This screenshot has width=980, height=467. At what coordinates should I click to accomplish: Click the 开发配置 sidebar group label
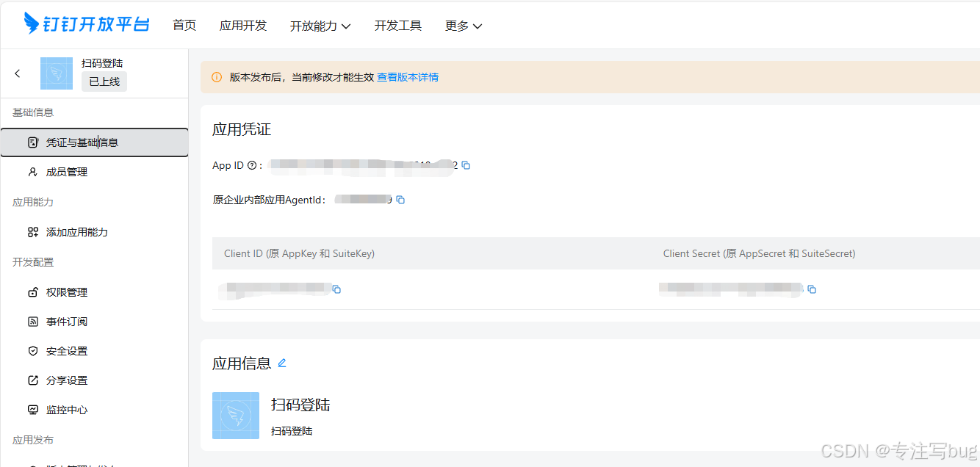point(33,262)
